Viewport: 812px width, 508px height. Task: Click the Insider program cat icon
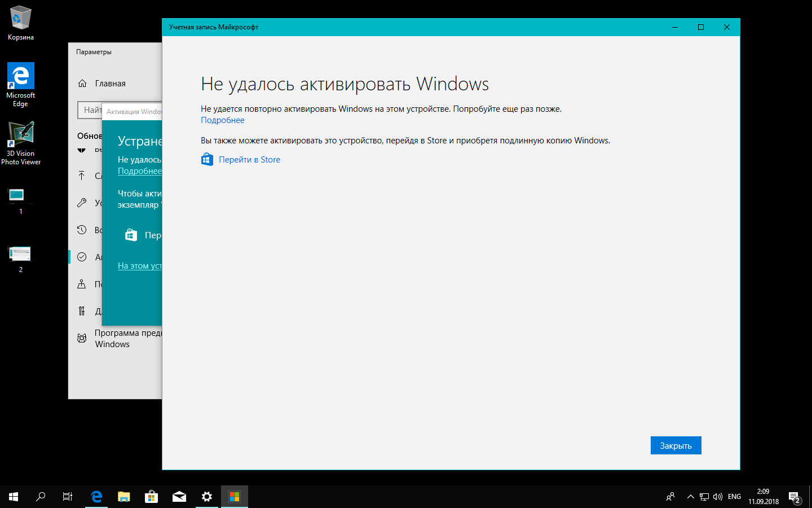click(82, 338)
